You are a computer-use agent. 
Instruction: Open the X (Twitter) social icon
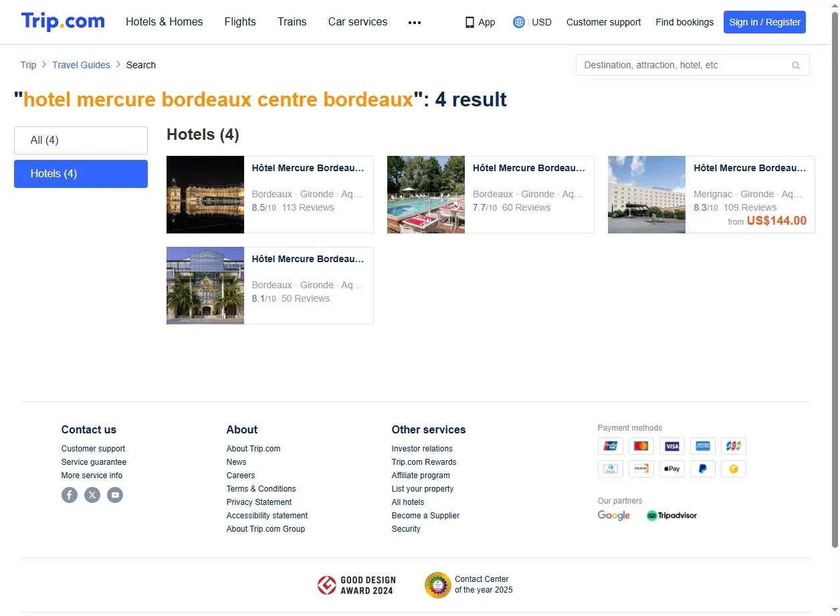pyautogui.click(x=92, y=495)
